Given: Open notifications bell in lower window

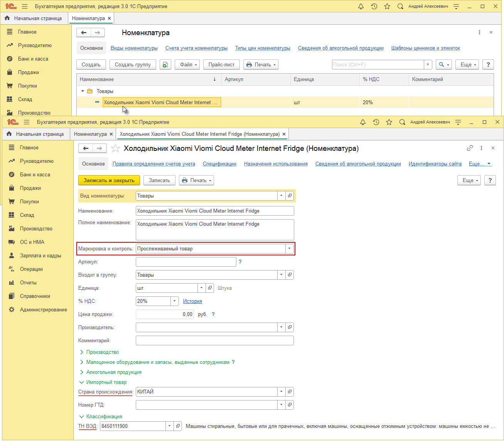Looking at the screenshot, I should (x=362, y=122).
